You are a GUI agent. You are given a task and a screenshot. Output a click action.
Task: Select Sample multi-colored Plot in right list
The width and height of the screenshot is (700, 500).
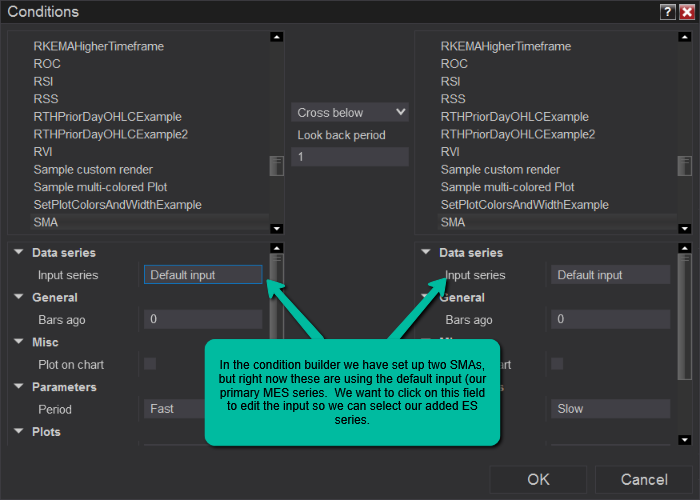pos(508,187)
